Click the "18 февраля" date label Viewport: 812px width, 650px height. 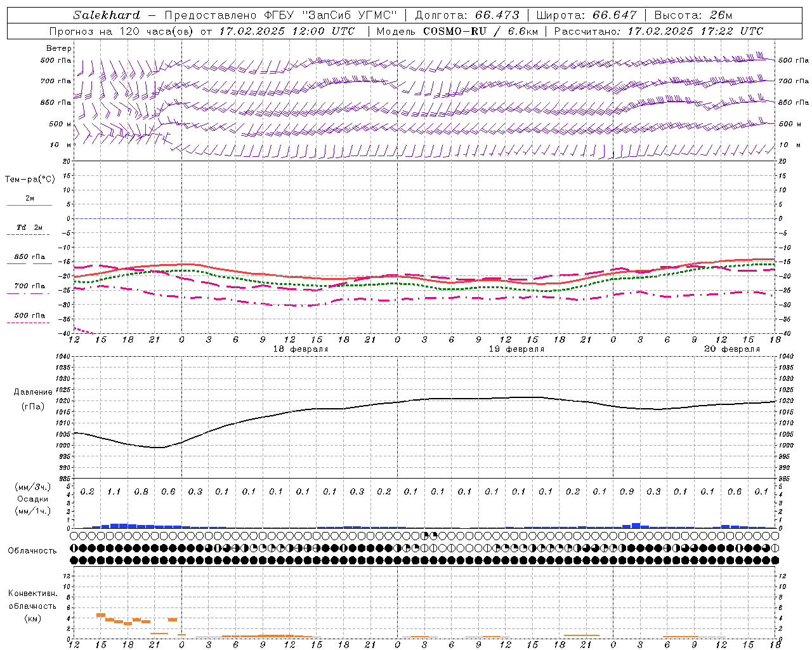301,349
